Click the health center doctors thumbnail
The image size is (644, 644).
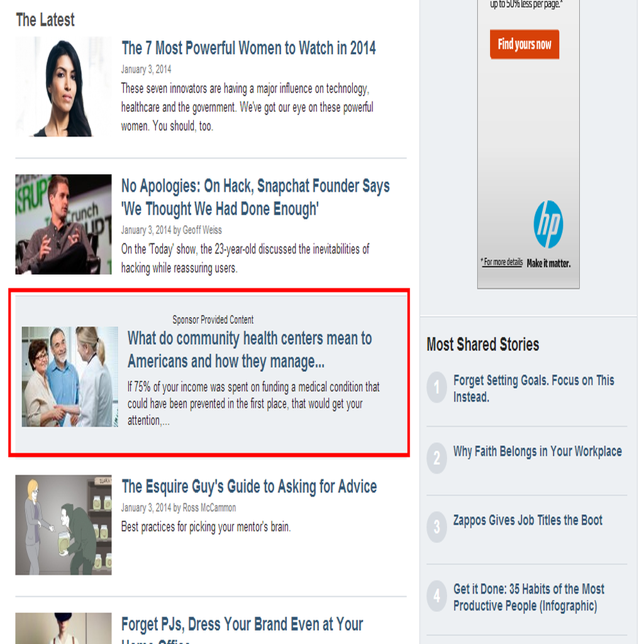70,377
